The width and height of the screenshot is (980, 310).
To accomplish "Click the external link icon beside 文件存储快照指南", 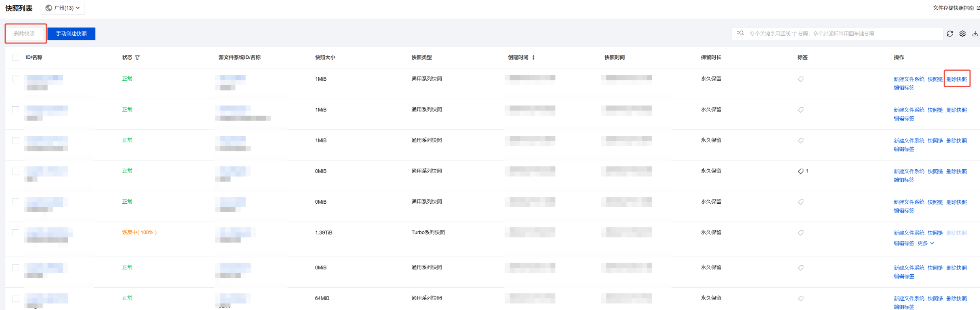I will point(978,8).
